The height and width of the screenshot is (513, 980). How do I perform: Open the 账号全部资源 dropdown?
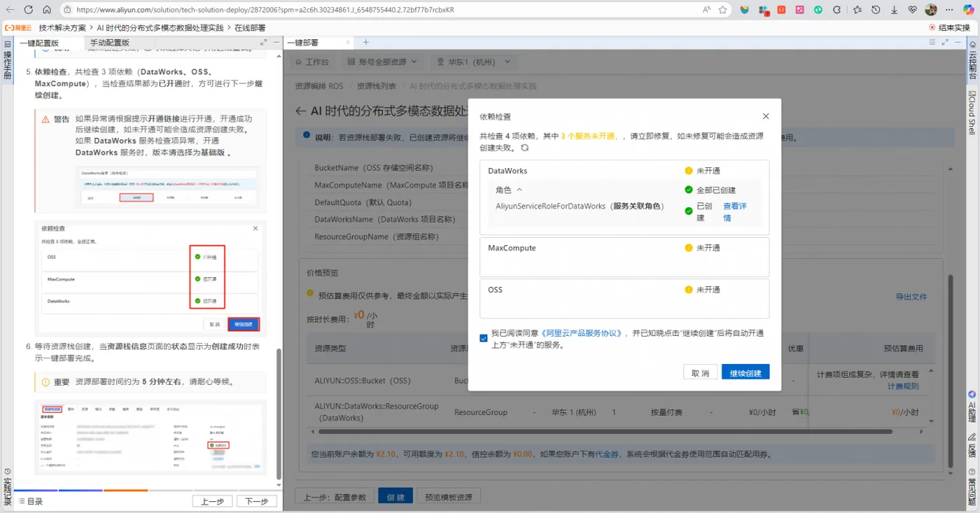[384, 62]
